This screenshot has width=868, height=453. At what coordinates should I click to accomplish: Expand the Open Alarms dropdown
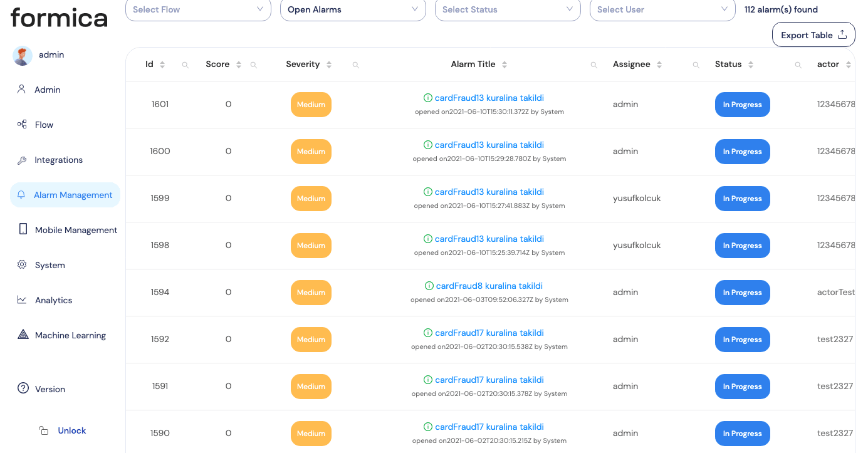pos(353,9)
